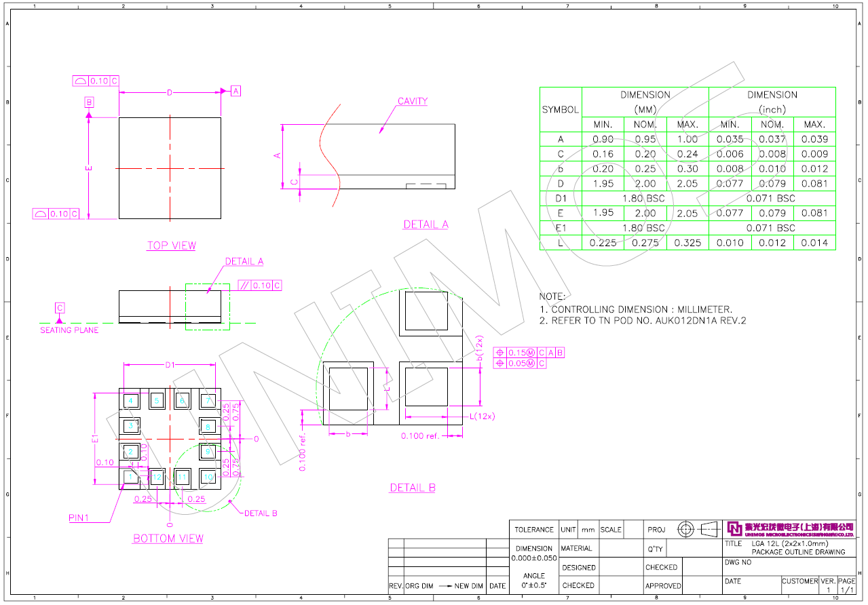Click the Unimos company logo

(x=790, y=529)
